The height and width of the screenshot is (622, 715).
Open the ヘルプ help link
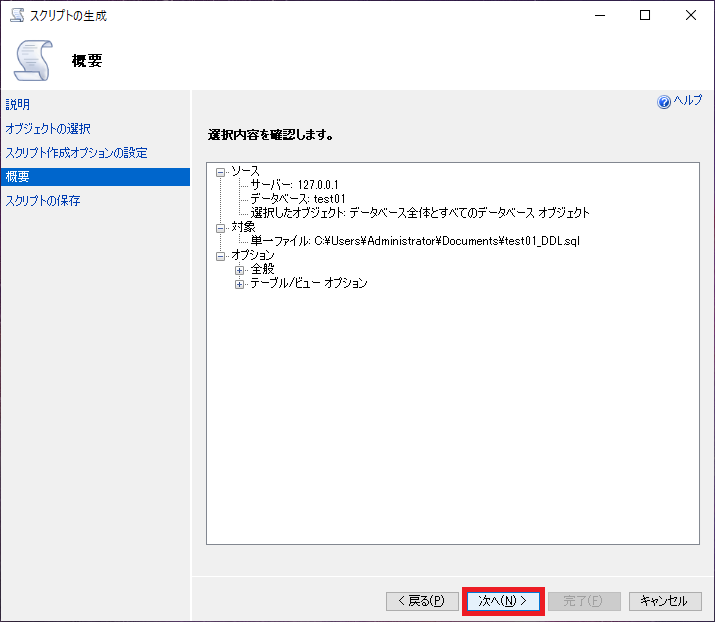687,102
